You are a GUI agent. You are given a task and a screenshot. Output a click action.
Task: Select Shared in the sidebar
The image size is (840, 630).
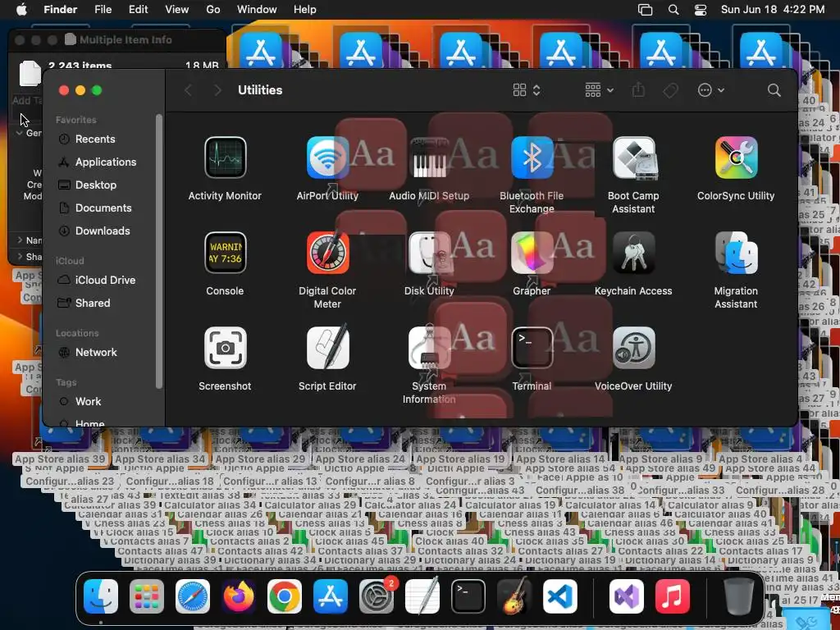click(92, 304)
